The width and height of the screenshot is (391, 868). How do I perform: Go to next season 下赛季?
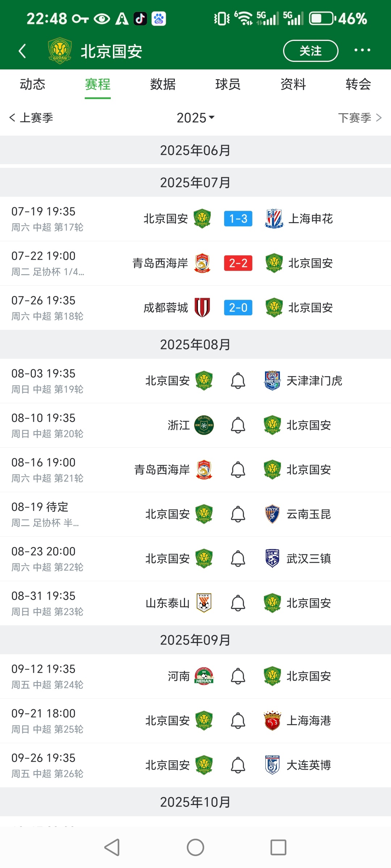(360, 118)
